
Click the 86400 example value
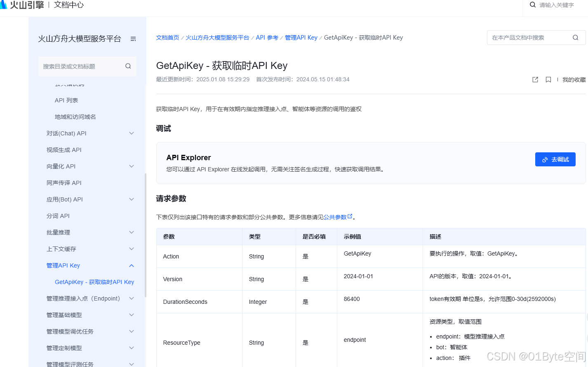click(x=352, y=299)
